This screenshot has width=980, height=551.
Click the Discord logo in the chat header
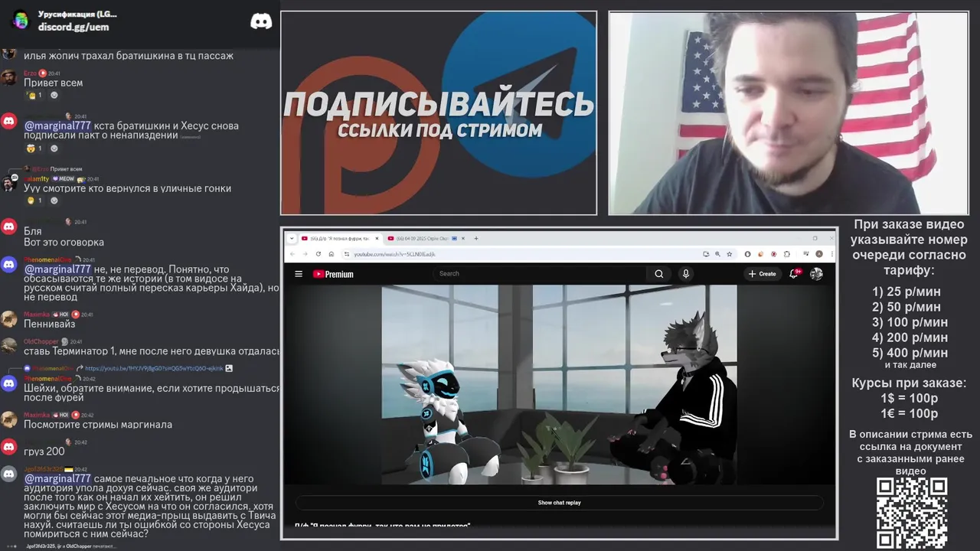(261, 21)
